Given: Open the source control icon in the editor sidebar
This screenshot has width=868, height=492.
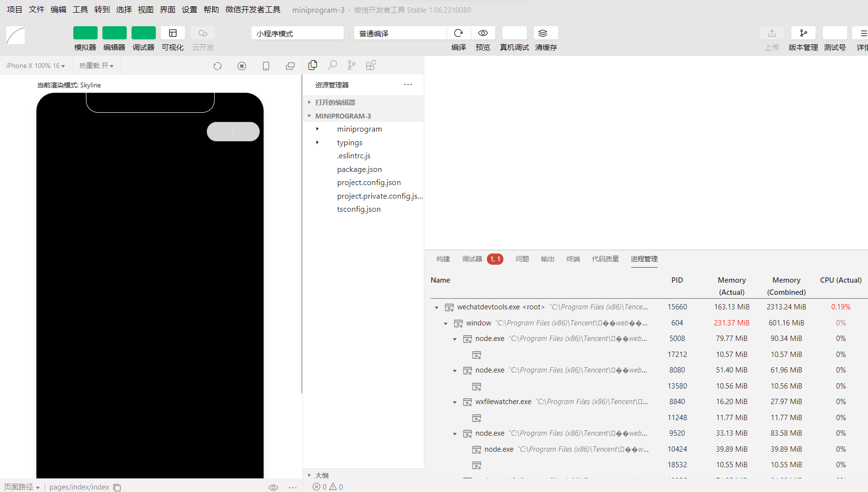Looking at the screenshot, I should (x=351, y=65).
